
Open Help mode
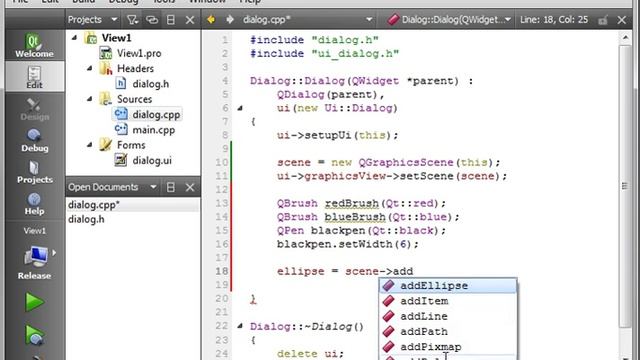[35, 203]
